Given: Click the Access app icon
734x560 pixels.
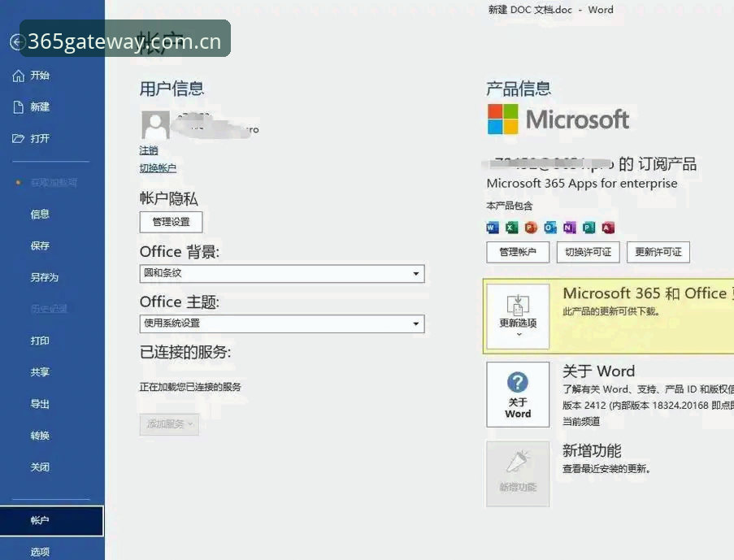Looking at the screenshot, I should coord(608,228).
